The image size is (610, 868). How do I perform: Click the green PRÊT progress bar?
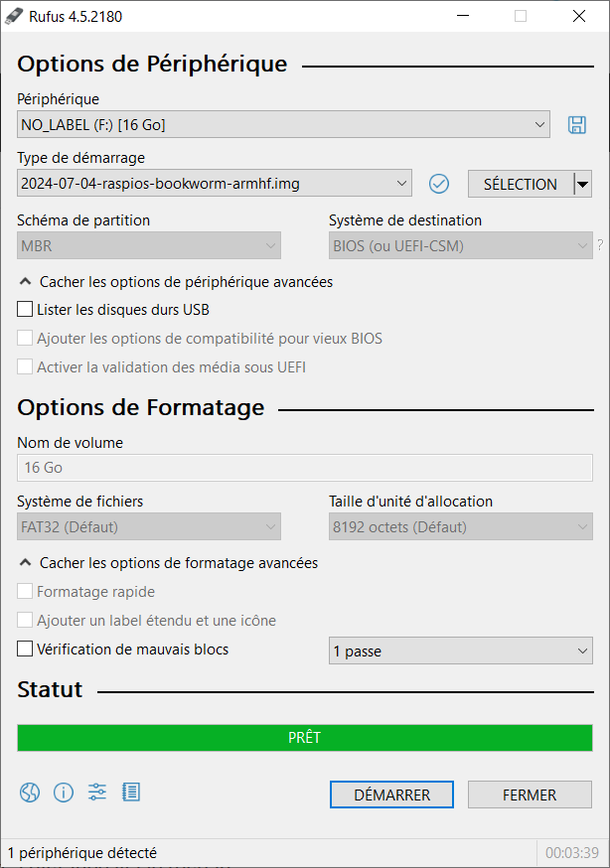click(x=305, y=737)
